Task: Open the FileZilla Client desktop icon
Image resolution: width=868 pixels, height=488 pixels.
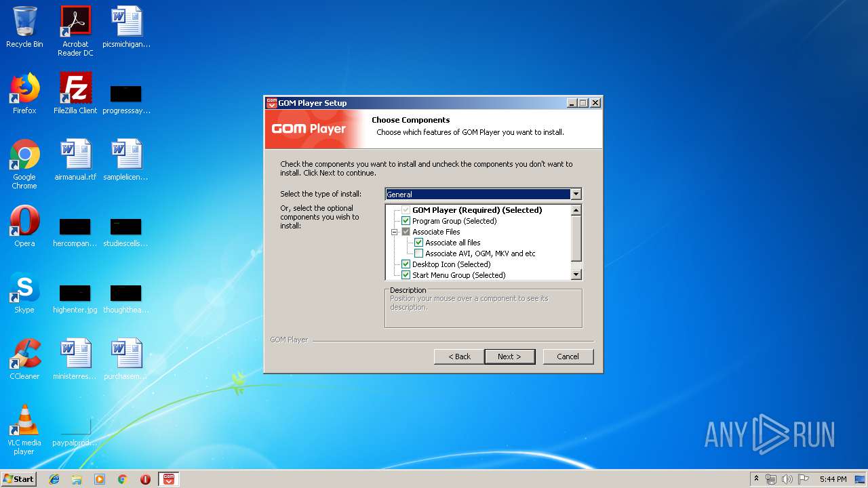Action: (75, 94)
